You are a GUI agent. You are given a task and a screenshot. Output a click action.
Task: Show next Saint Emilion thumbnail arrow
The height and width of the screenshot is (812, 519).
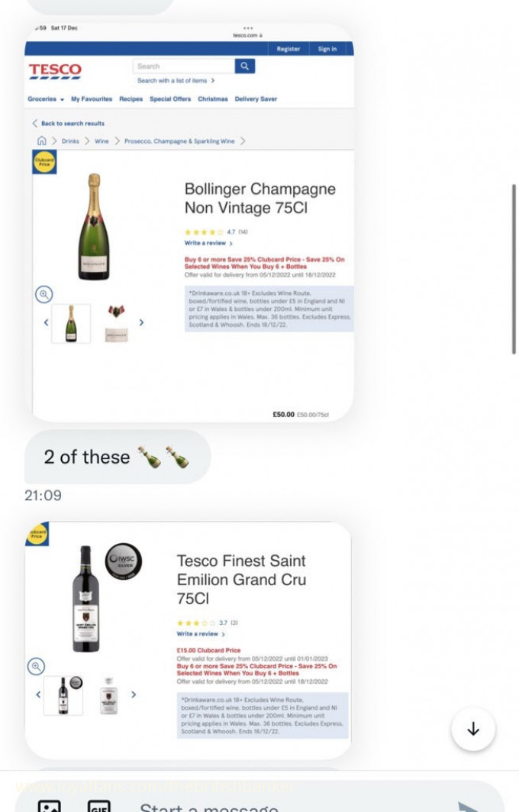click(x=134, y=694)
